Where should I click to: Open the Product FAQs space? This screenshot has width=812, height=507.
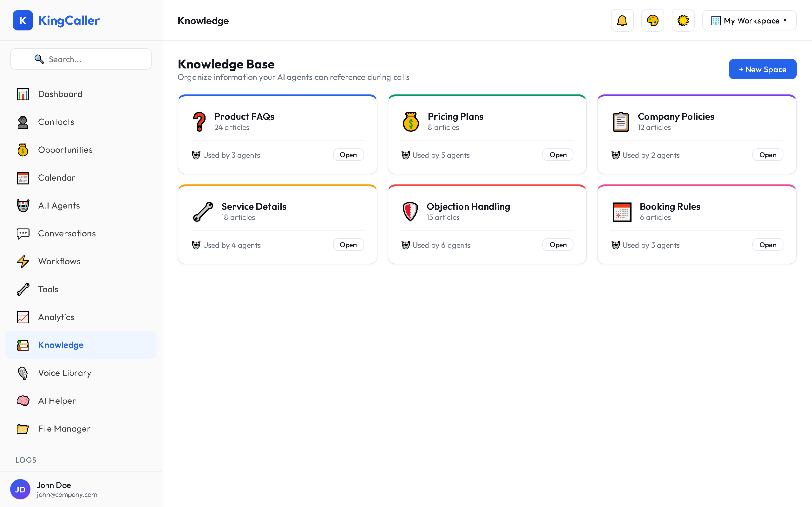tap(348, 155)
